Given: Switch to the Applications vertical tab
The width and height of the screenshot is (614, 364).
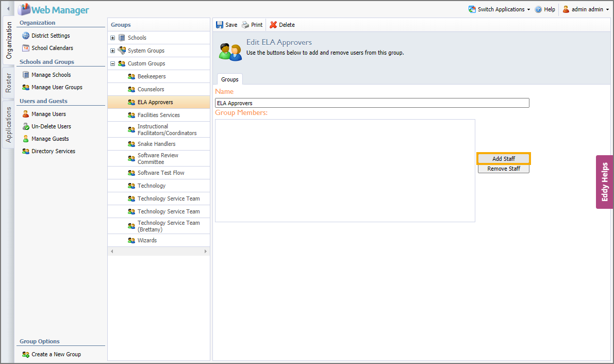Looking at the screenshot, I should pyautogui.click(x=9, y=125).
